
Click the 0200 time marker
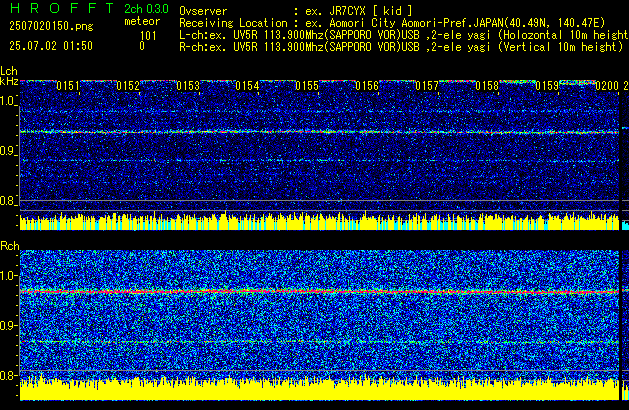tap(607, 86)
